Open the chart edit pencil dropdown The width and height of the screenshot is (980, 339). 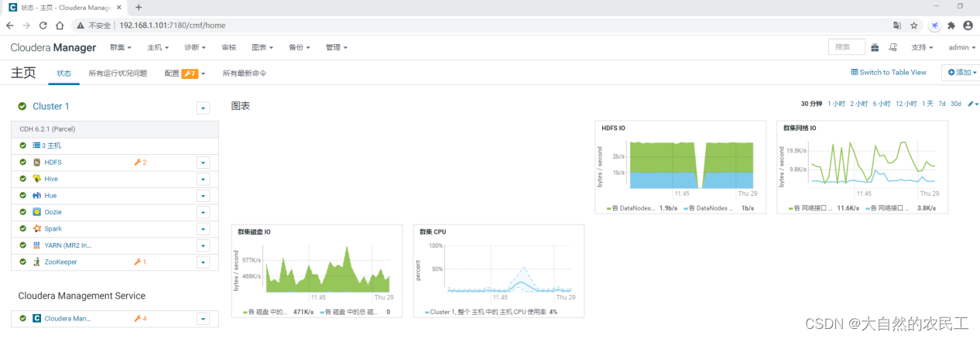[x=971, y=104]
